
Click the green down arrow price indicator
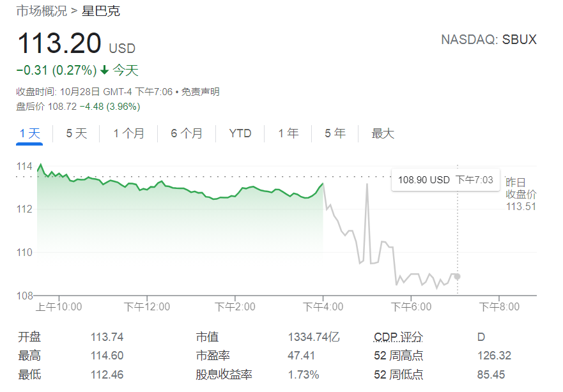point(105,70)
